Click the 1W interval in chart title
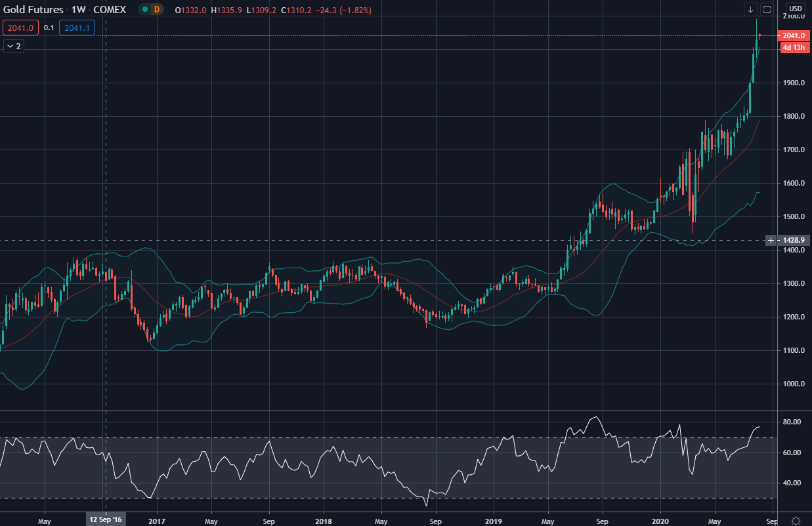 point(78,10)
